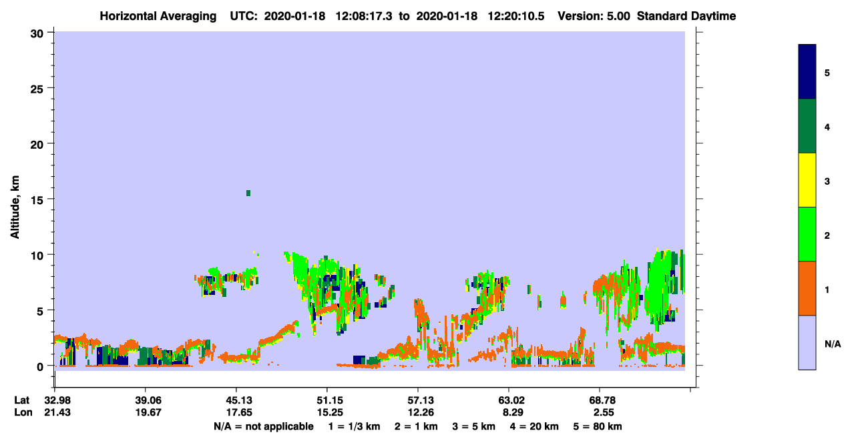The height and width of the screenshot is (445, 868).
Task: Click the bright green colorbar segment labeled 2
Action: pyautogui.click(x=807, y=234)
